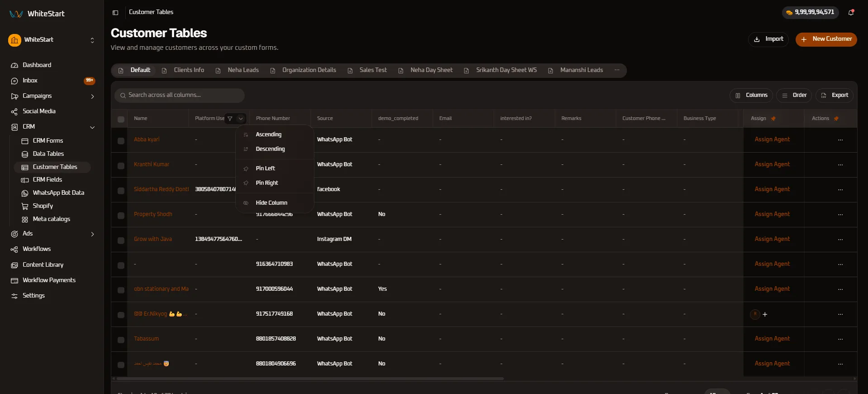Export the customer table
The image size is (868, 394).
pos(835,96)
